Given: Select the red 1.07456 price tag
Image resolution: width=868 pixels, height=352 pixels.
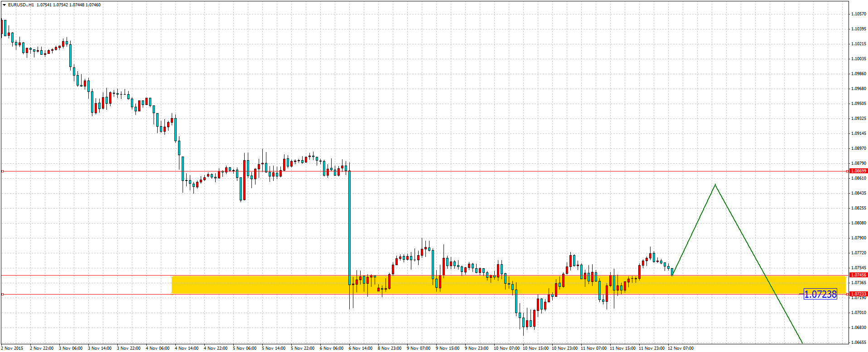Looking at the screenshot, I should point(858,275).
